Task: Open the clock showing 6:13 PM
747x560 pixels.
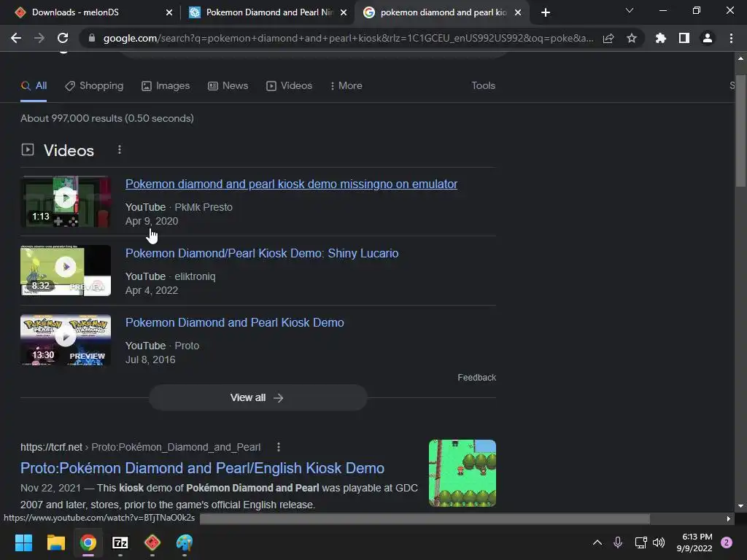Action: point(694,542)
